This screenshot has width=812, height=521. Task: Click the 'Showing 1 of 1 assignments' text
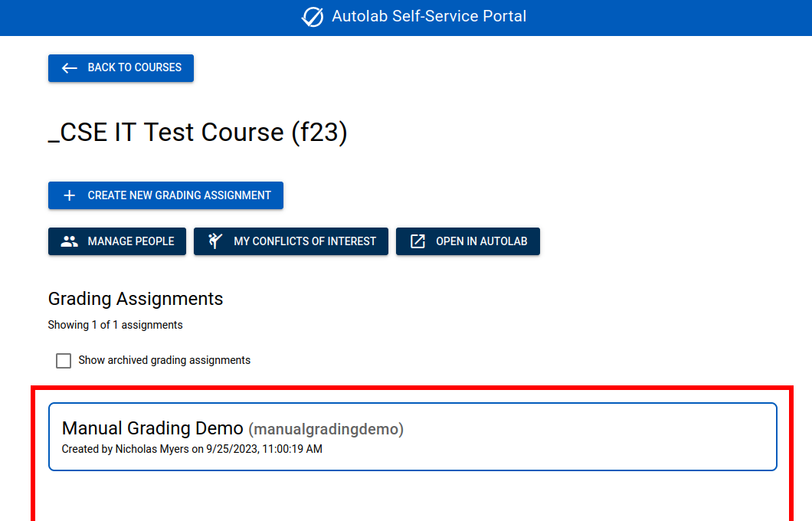coord(115,325)
